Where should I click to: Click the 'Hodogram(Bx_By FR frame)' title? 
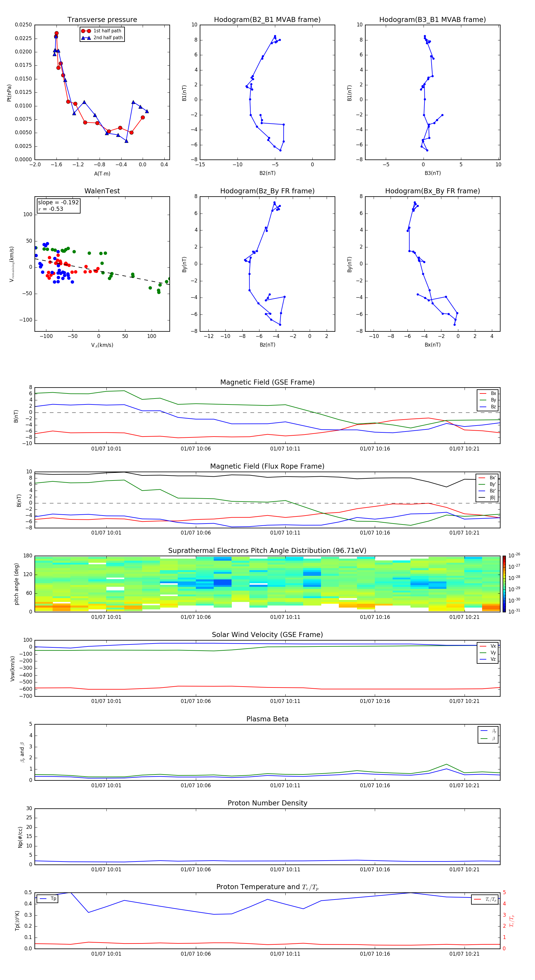[x=432, y=191]
